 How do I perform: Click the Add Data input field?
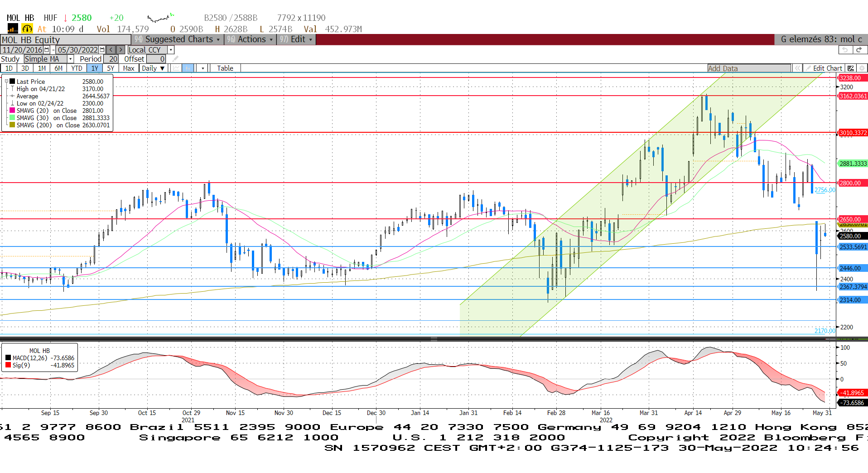point(749,68)
